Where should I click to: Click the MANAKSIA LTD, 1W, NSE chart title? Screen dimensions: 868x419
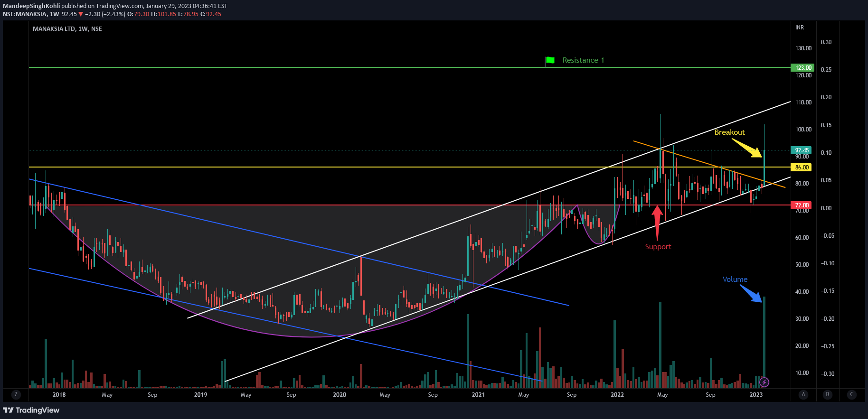67,29
